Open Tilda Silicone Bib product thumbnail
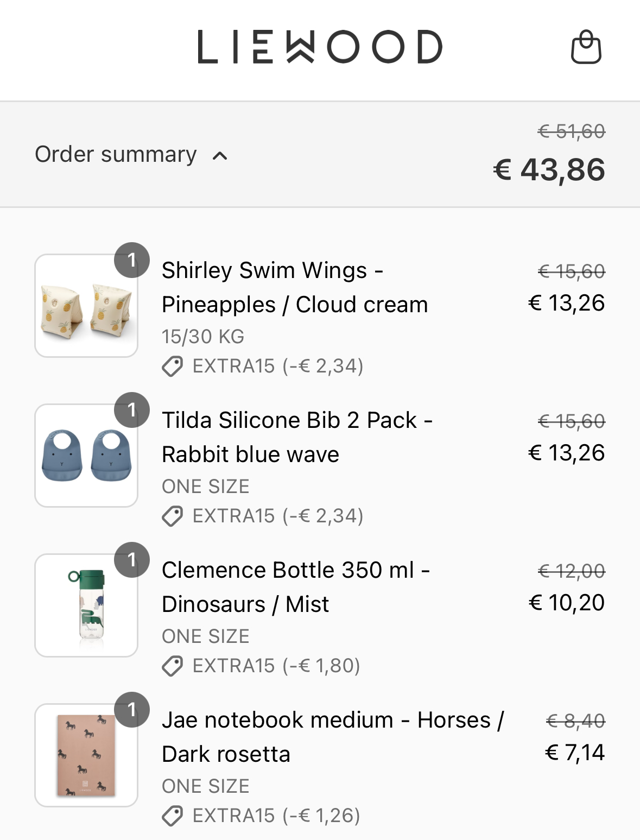Screen dimensions: 640x840 [x=86, y=456]
